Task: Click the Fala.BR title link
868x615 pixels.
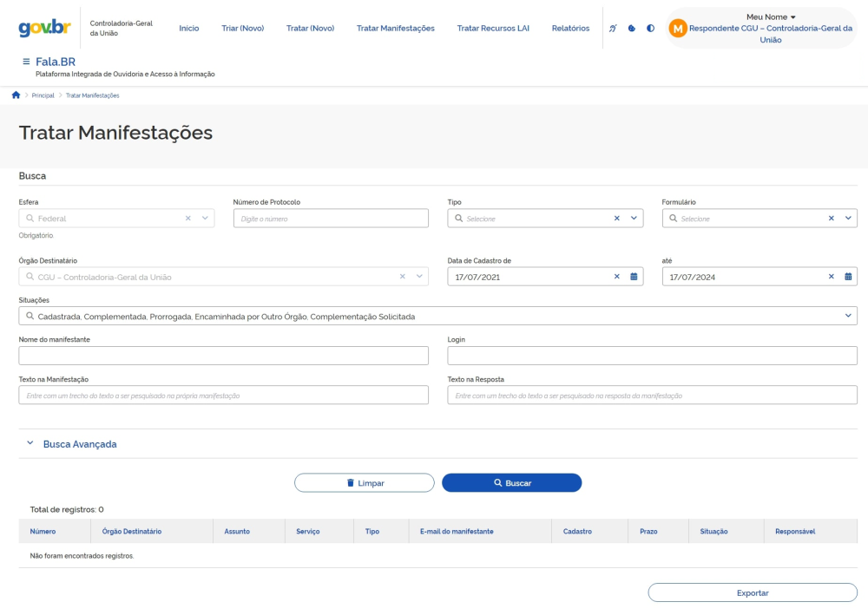Action: (x=56, y=62)
